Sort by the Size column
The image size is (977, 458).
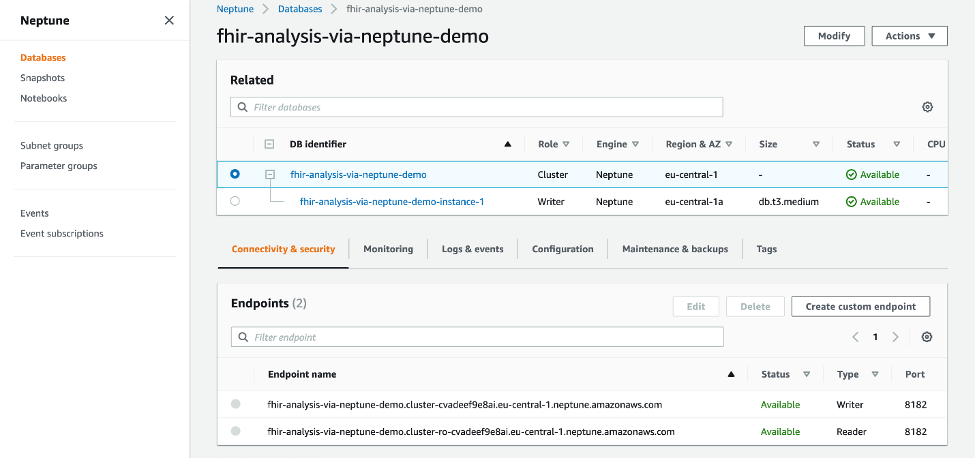pos(816,145)
